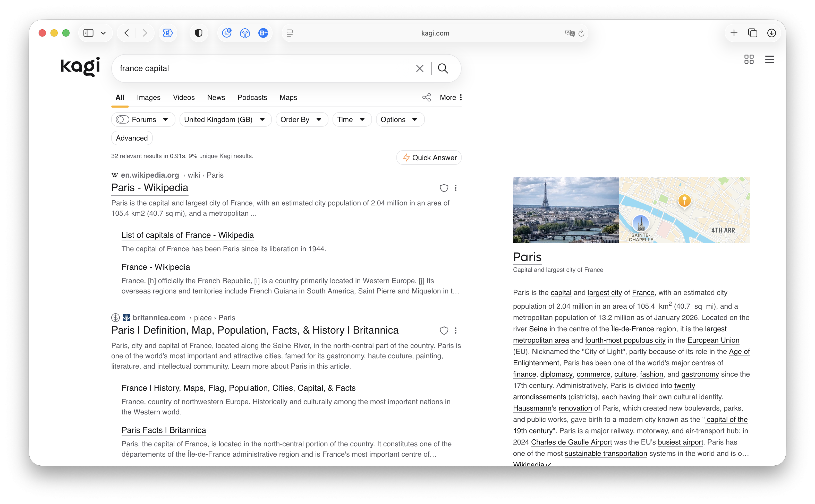Image resolution: width=815 pixels, height=504 pixels.
Task: Click the kagi.com address bar
Action: (x=435, y=33)
